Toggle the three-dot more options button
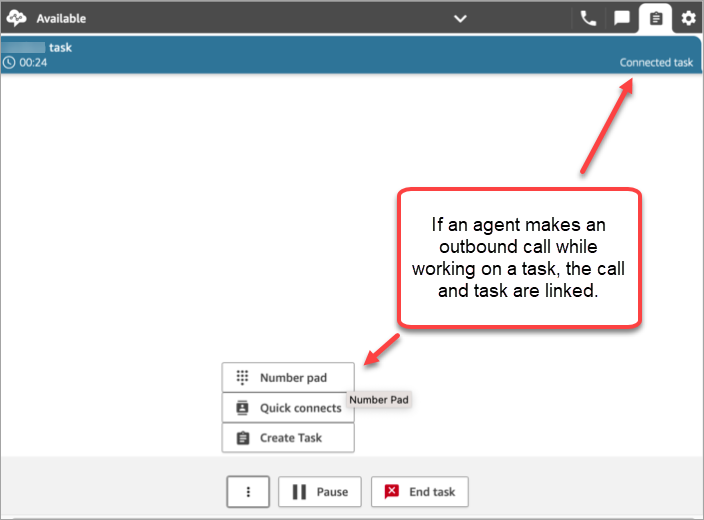704x520 pixels. [248, 492]
